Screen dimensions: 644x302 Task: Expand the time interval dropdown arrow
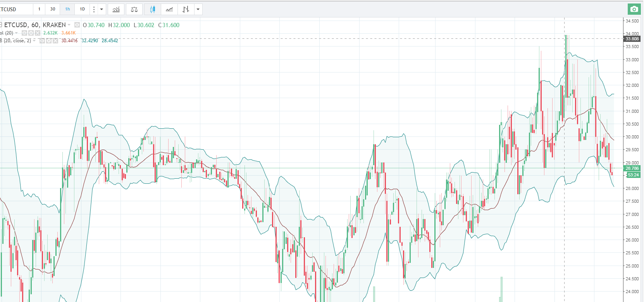tap(102, 9)
